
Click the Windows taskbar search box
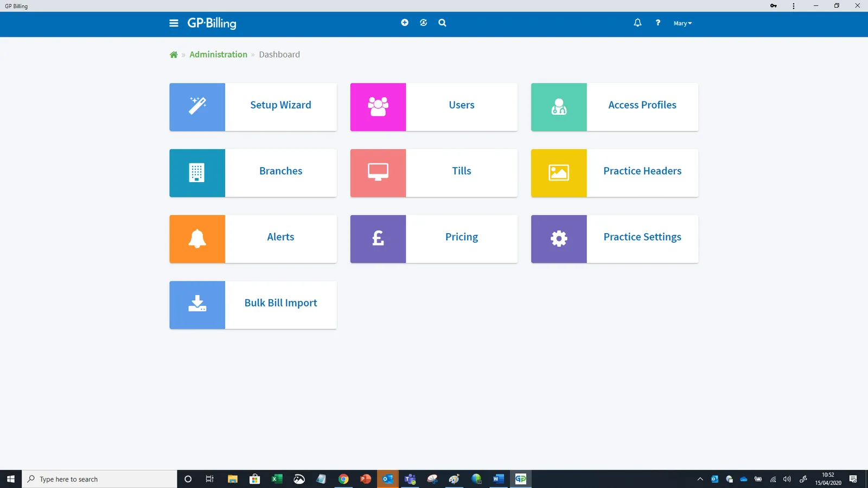click(100, 479)
